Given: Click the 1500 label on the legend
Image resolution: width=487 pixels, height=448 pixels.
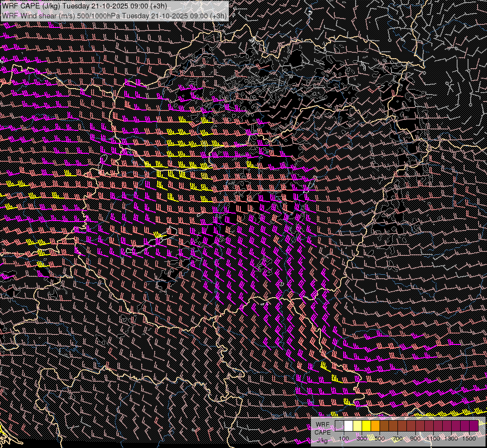Looking at the screenshot, I should coord(469,439).
